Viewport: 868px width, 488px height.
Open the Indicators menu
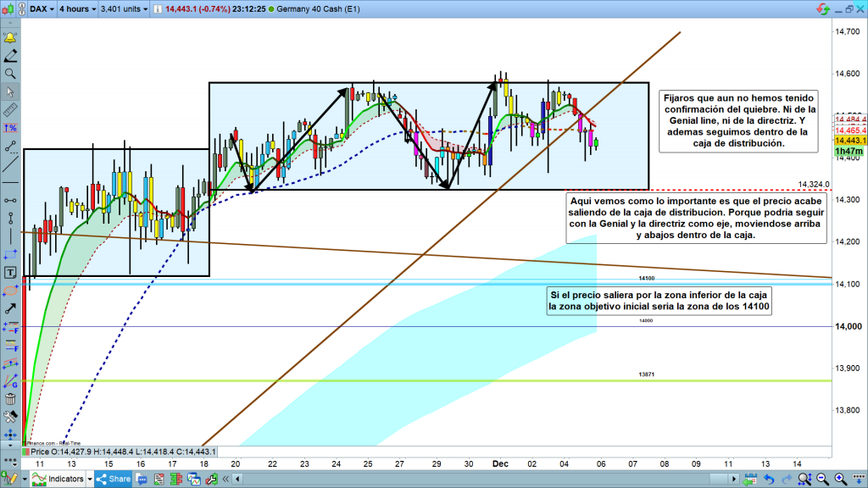[x=65, y=480]
